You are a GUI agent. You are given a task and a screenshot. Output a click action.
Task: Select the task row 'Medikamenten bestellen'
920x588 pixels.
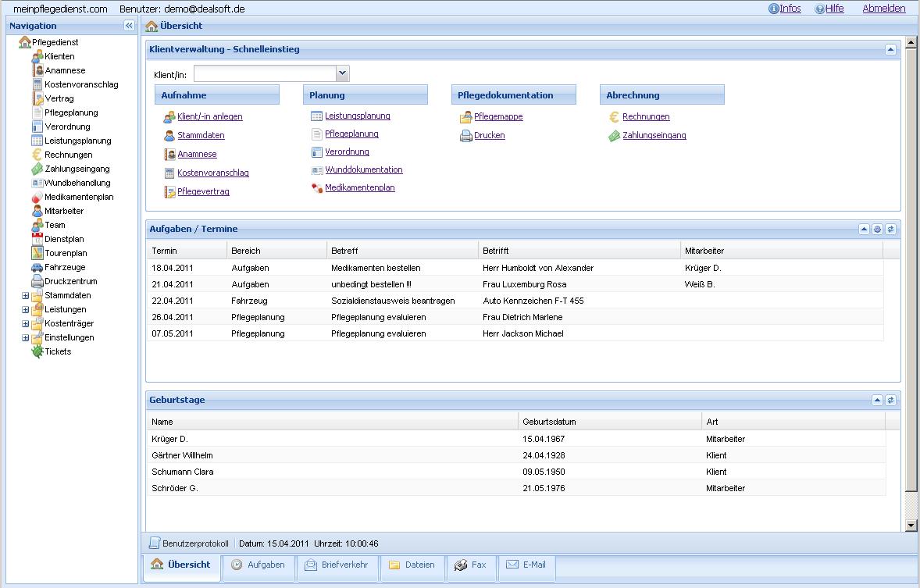(x=515, y=268)
